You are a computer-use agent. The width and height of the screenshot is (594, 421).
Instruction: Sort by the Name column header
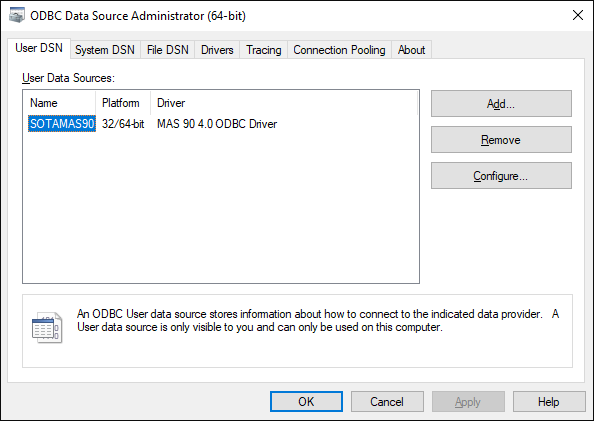[x=59, y=103]
